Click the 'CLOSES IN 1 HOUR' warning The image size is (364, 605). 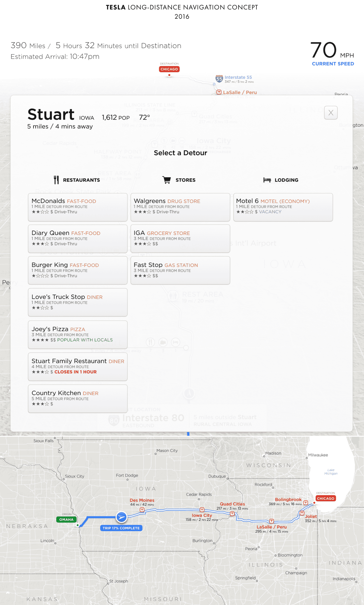click(x=75, y=372)
